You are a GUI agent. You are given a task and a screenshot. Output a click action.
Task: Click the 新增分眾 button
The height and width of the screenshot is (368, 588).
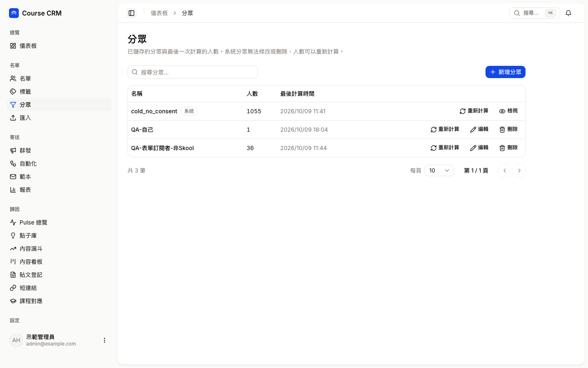point(505,72)
